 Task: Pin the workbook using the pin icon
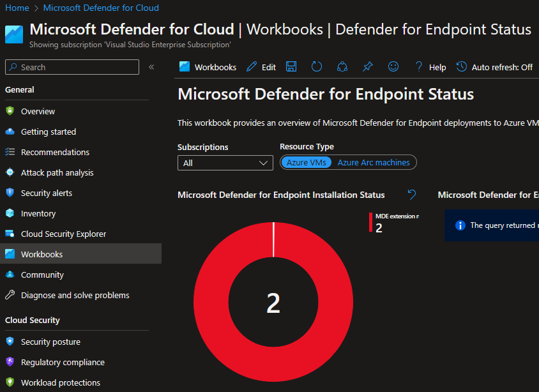367,66
